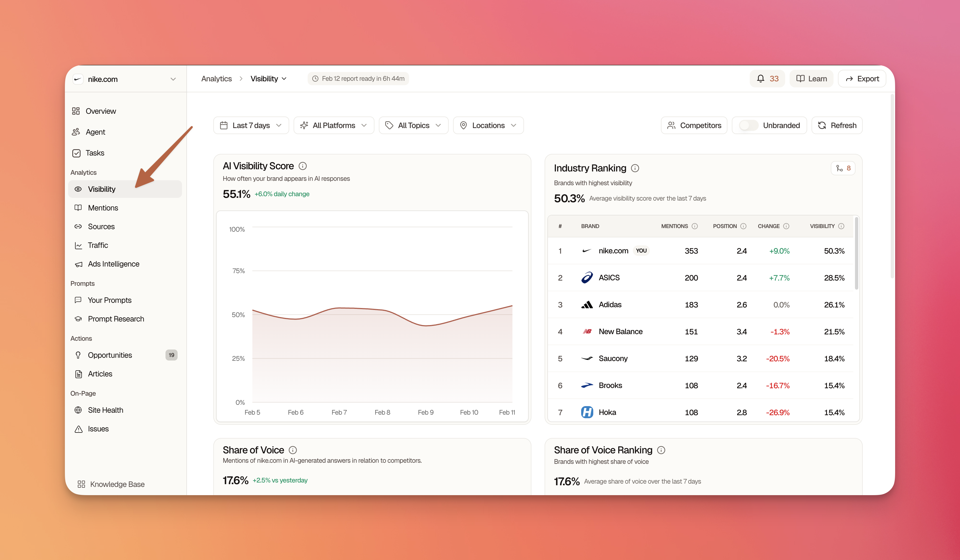Toggle the Unbranded switch

[748, 126]
